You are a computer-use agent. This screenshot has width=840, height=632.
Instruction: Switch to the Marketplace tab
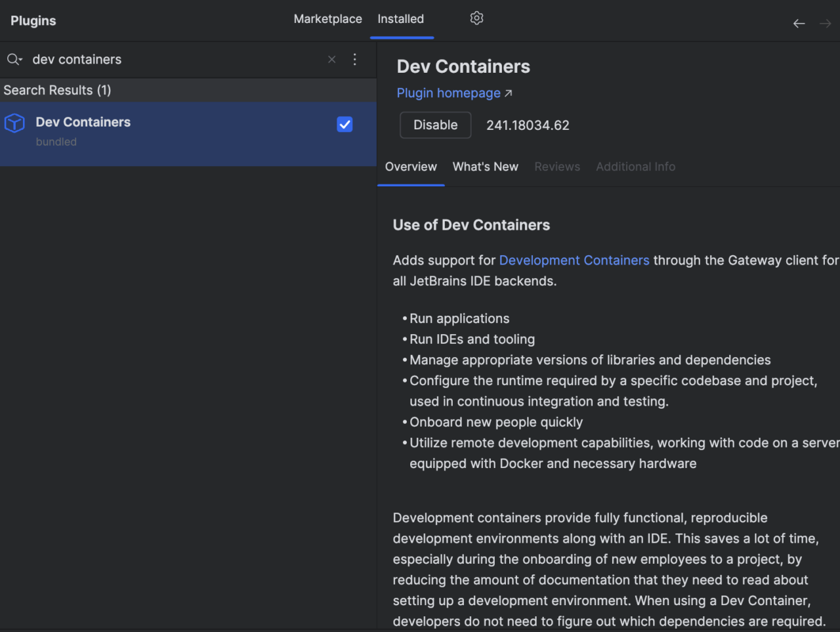[x=327, y=19]
